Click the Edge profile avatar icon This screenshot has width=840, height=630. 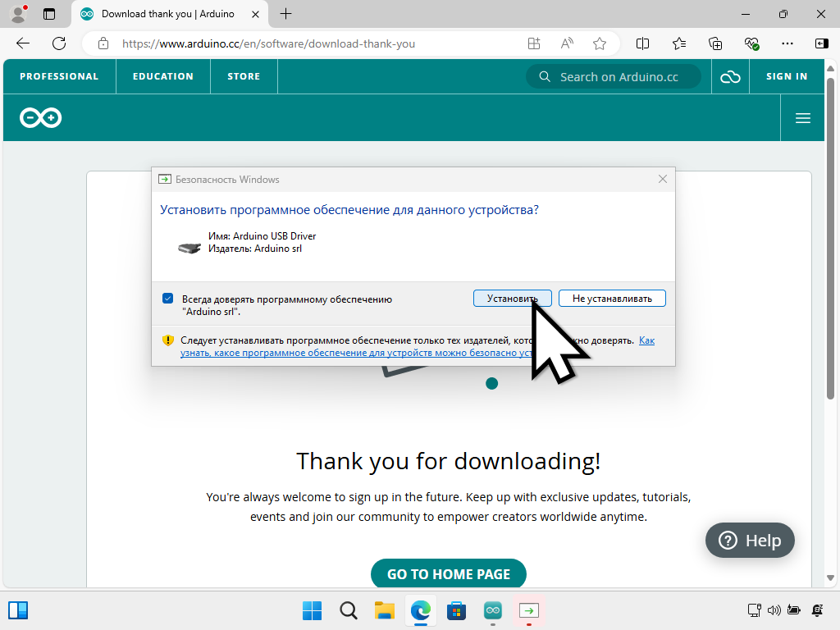[x=19, y=14]
